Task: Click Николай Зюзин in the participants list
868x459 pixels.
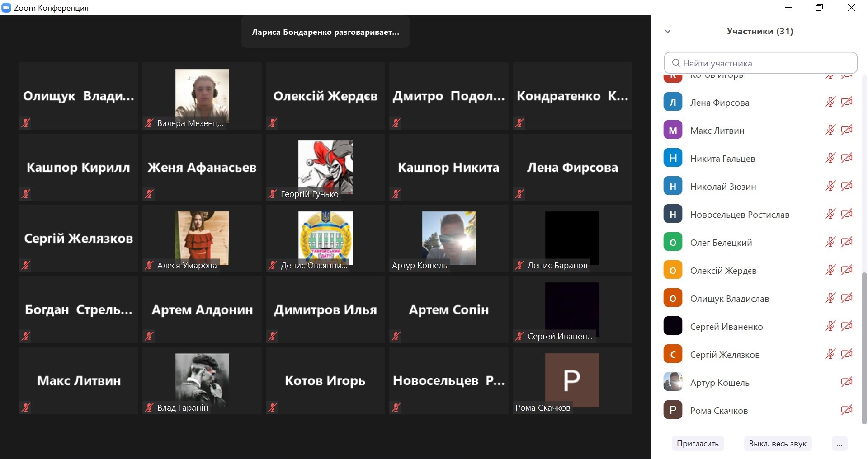Action: tap(723, 187)
